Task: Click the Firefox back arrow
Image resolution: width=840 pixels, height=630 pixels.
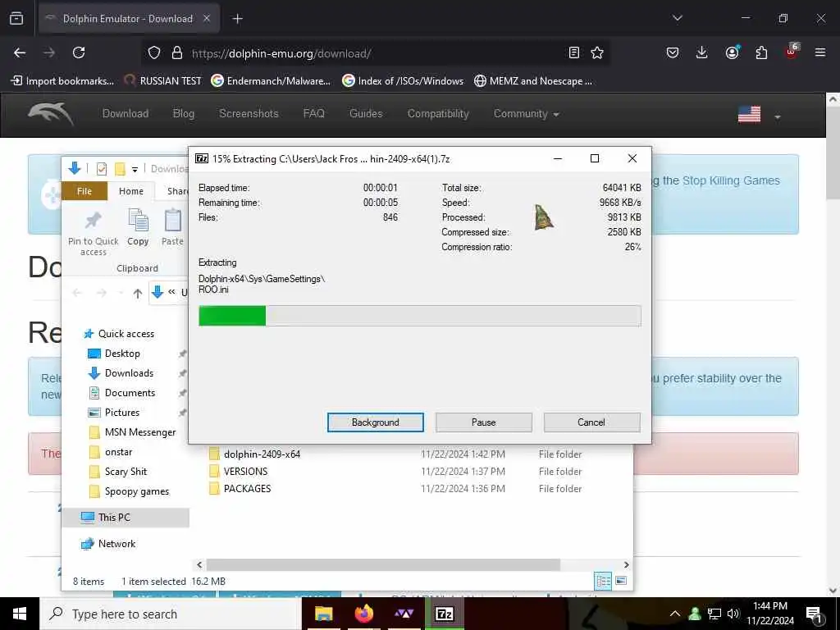Action: pyautogui.click(x=20, y=52)
